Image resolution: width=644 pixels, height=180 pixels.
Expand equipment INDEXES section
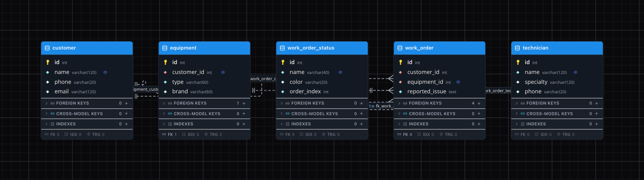click(x=164, y=124)
